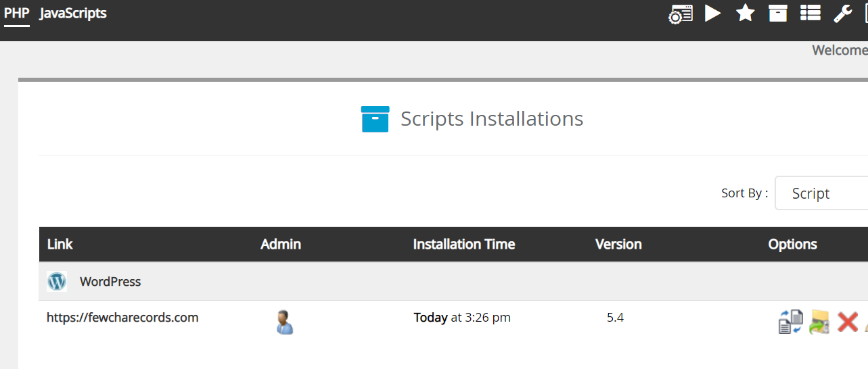Image resolution: width=868 pixels, height=369 pixels.
Task: Open the https://fewcharecords.com link
Action: coord(122,318)
